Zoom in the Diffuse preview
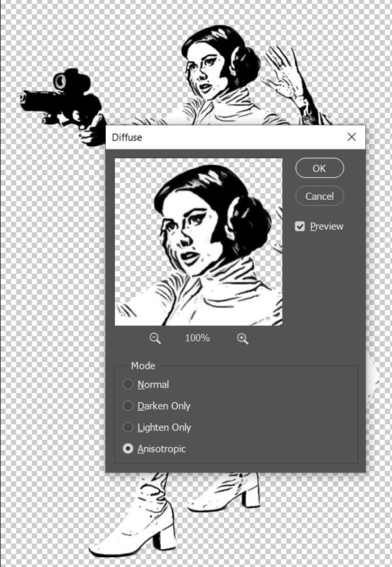392x567 pixels. [242, 338]
